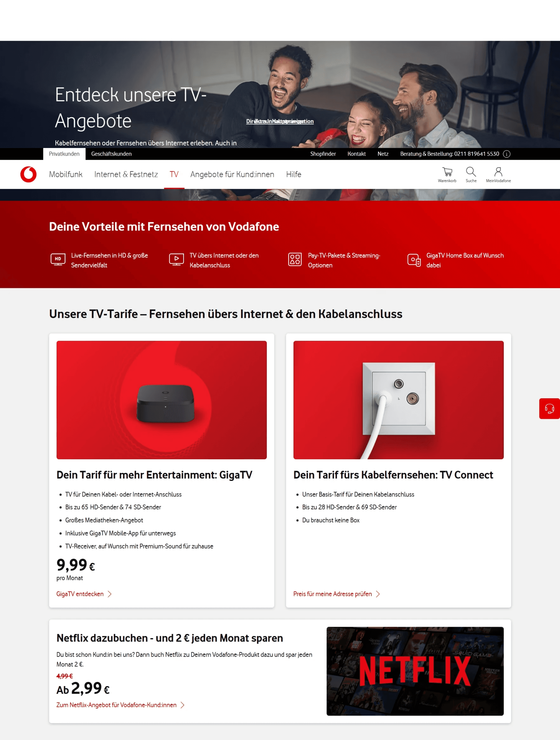This screenshot has height=740, width=560.
Task: Open the Netz link
Action: tap(383, 154)
